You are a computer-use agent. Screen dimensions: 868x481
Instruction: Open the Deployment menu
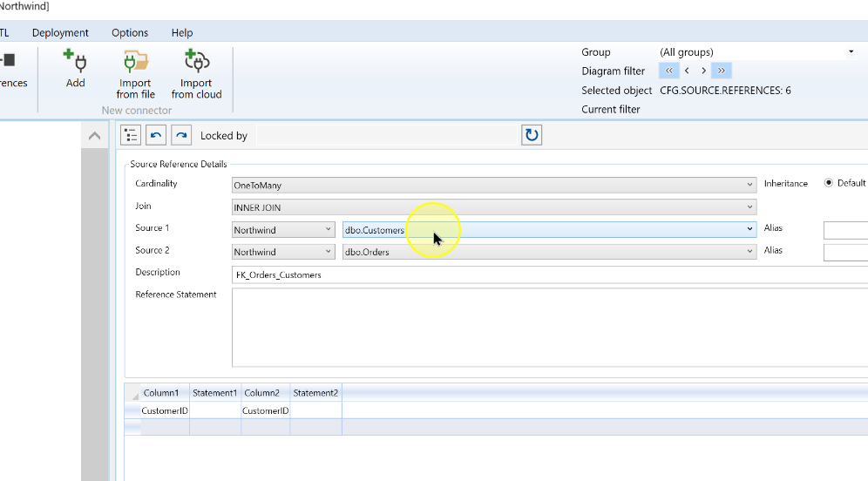60,32
